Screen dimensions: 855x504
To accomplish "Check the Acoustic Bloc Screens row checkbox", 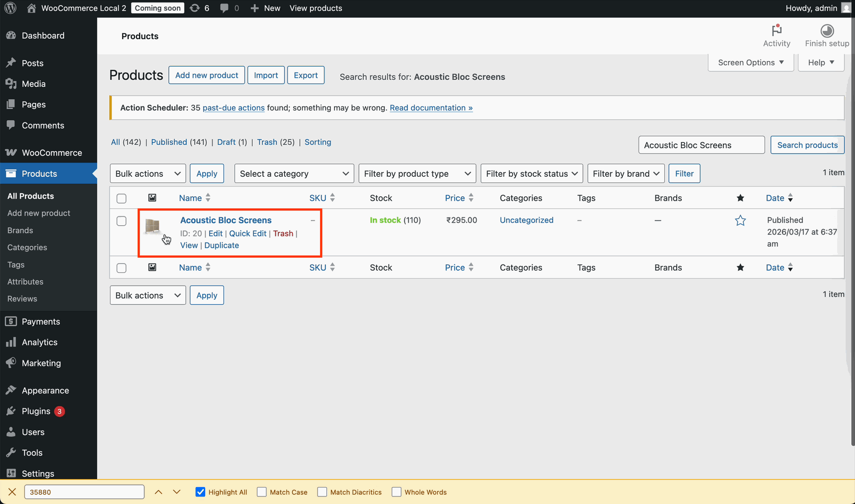I will (122, 221).
